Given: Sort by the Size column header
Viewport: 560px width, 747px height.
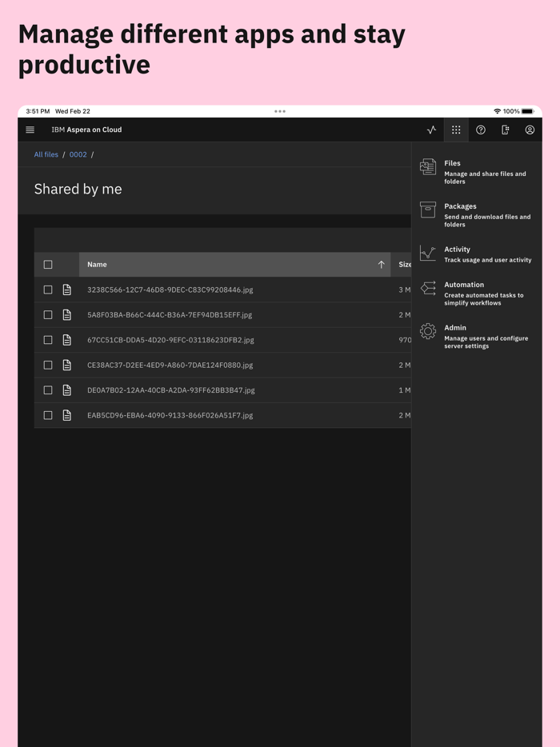Looking at the screenshot, I should (404, 265).
